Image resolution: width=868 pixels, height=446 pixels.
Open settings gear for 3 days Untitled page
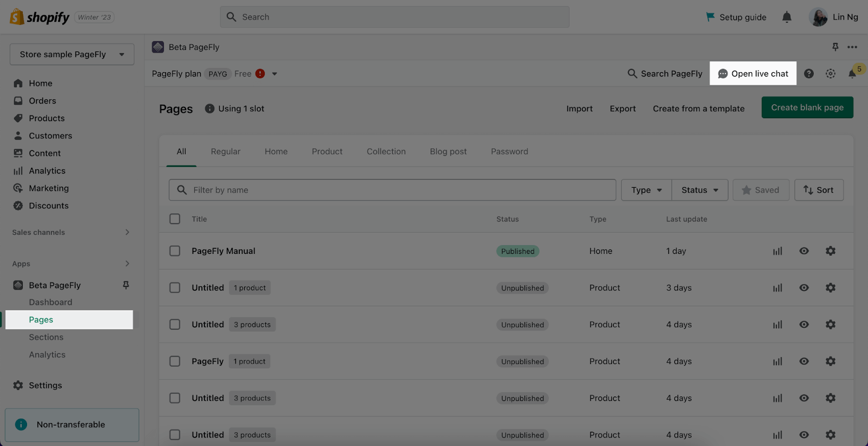point(831,288)
